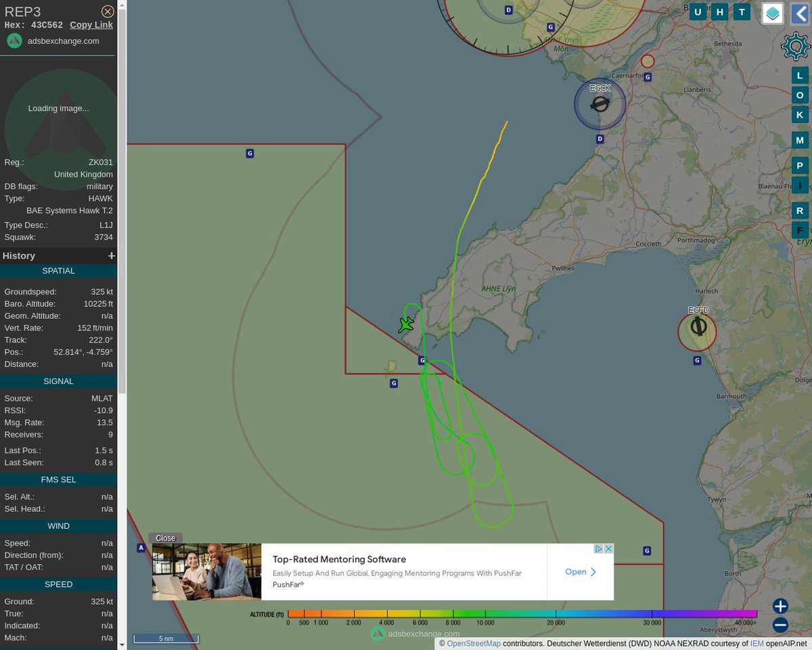The height and width of the screenshot is (650, 812).
Task: Enable isolate mode with the 'I' button
Action: click(x=799, y=185)
